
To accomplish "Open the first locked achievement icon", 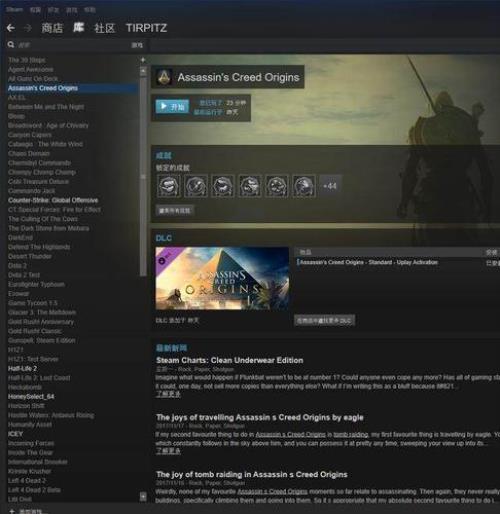I will [169, 186].
